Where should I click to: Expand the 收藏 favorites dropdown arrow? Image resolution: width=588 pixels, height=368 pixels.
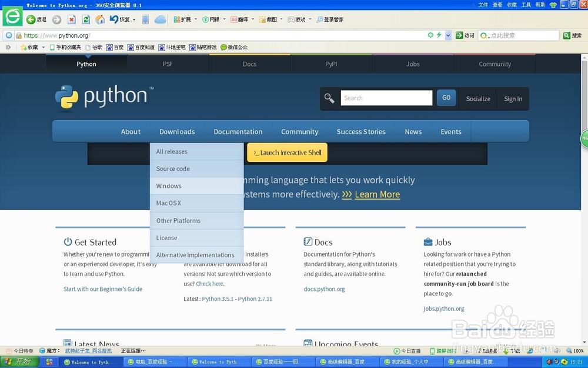point(43,47)
